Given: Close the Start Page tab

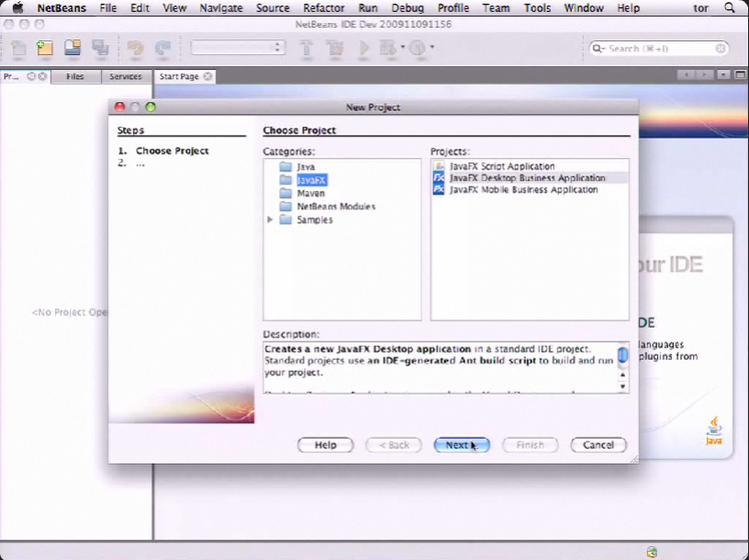Looking at the screenshot, I should (207, 76).
